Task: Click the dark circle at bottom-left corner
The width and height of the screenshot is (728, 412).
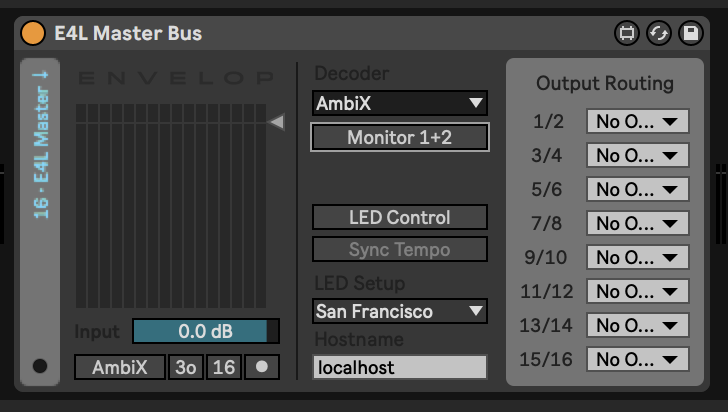Action: [x=39, y=366]
